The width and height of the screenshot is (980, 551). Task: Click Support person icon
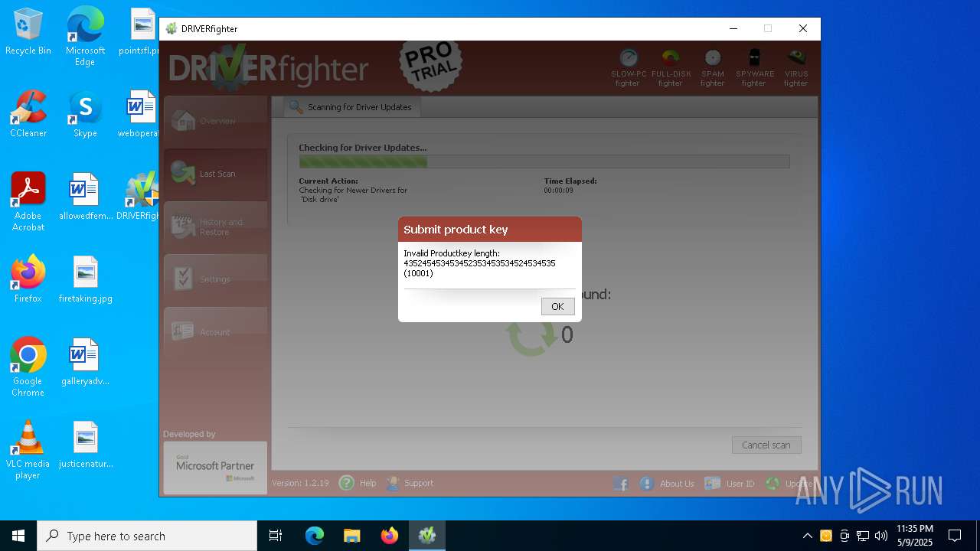click(x=393, y=483)
